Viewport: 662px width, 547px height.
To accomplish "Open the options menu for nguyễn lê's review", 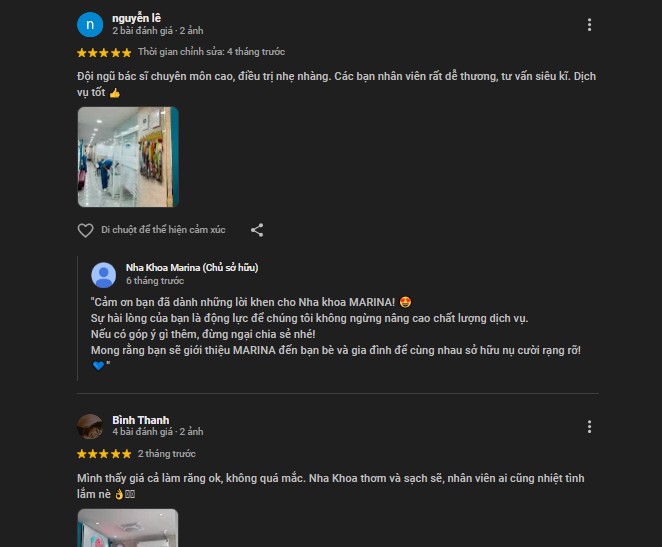I will click(589, 24).
